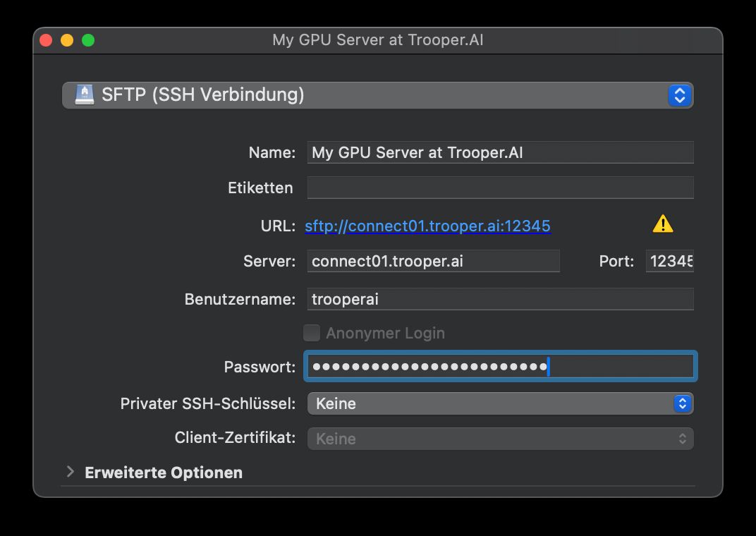This screenshot has width=756, height=536.
Task: Open the SFTP (SSH Verbindung) protocol dropdown
Action: [377, 95]
